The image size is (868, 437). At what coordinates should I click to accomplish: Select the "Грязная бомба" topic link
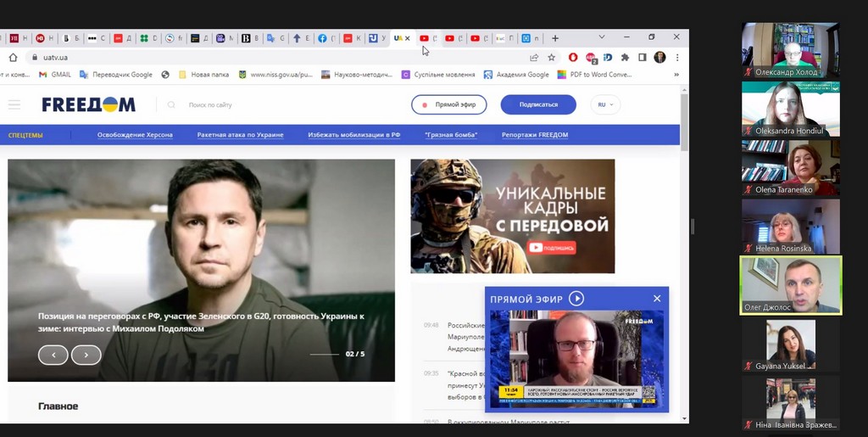(x=451, y=135)
